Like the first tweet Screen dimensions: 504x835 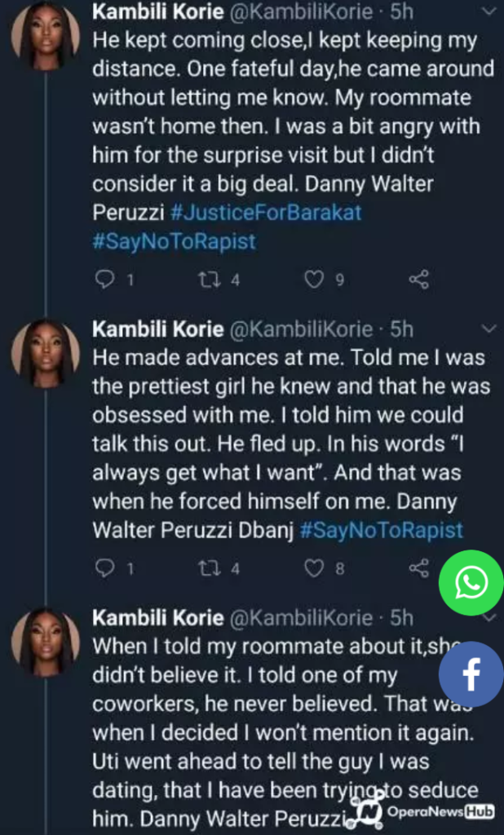tap(315, 280)
